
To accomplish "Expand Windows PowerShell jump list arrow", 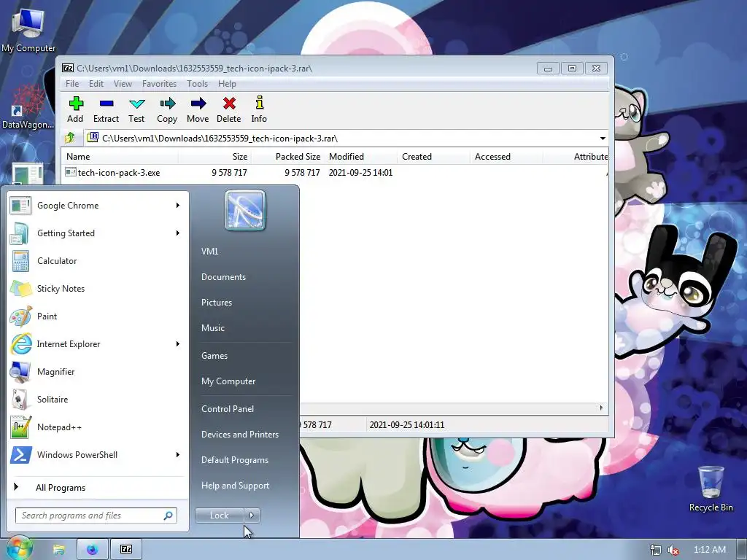I will (178, 455).
